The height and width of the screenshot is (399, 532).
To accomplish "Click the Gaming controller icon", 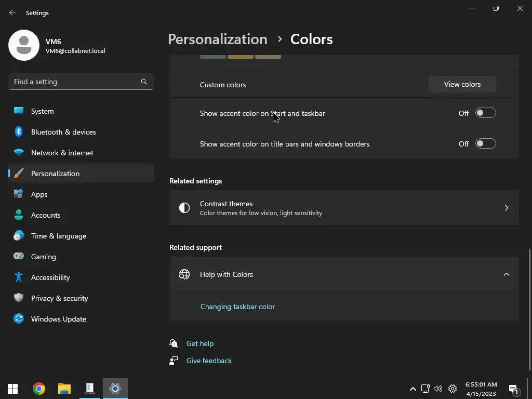I will click(19, 257).
